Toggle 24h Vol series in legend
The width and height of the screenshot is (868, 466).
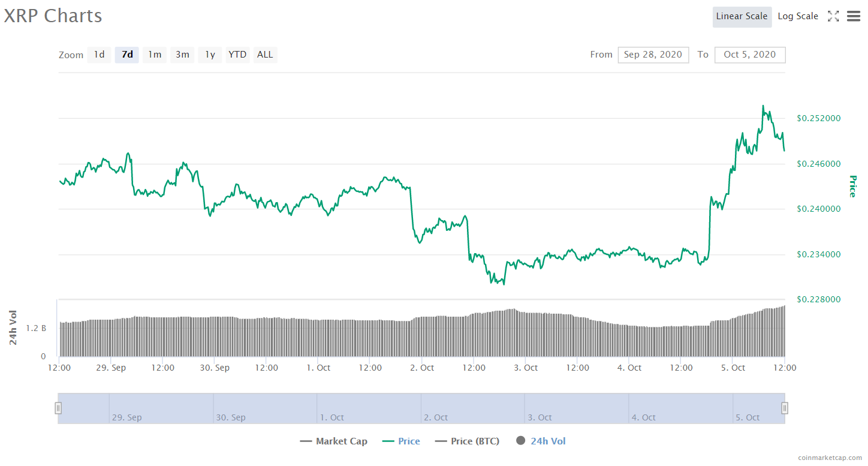click(541, 441)
